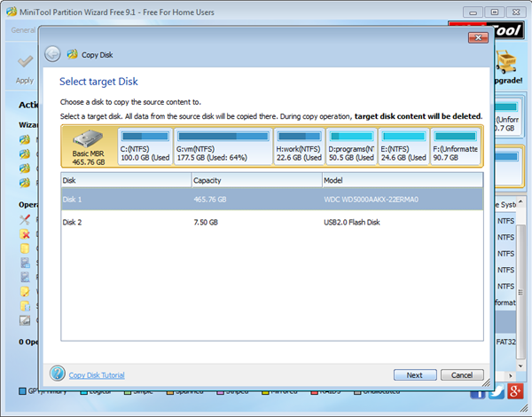Select Disk 1 row in the disk list
The height and width of the screenshot is (417, 532).
[272, 200]
